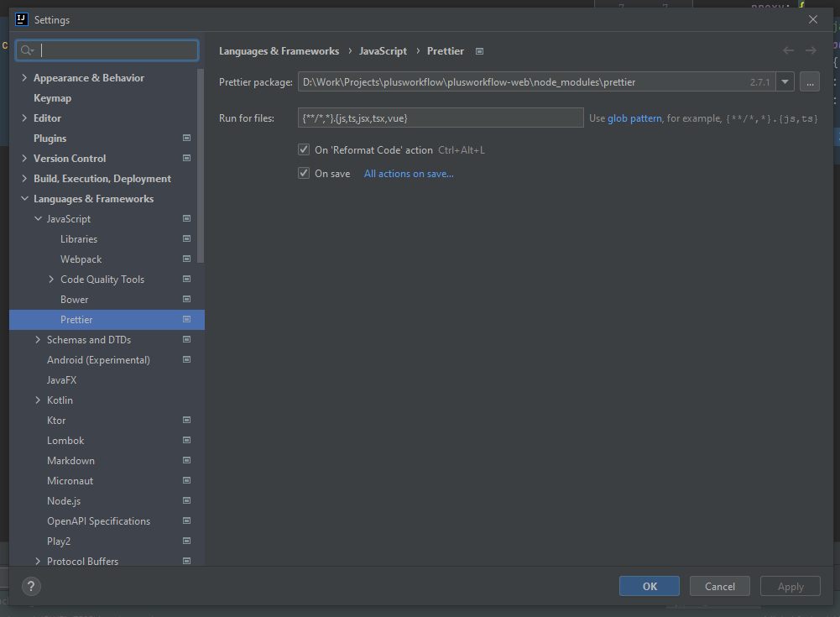This screenshot has width=840, height=617.
Task: Click the Cancel button
Action: click(x=719, y=586)
